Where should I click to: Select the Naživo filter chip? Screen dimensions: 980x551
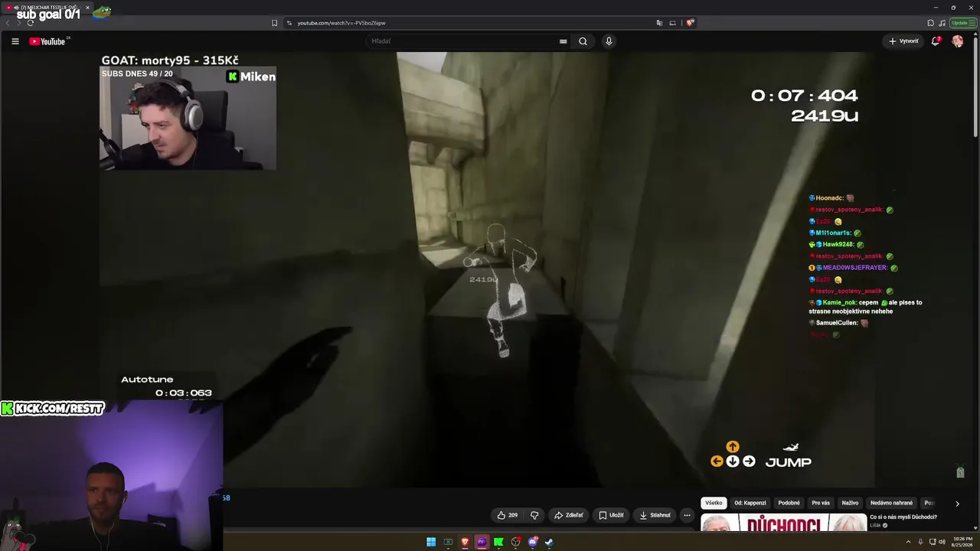850,503
